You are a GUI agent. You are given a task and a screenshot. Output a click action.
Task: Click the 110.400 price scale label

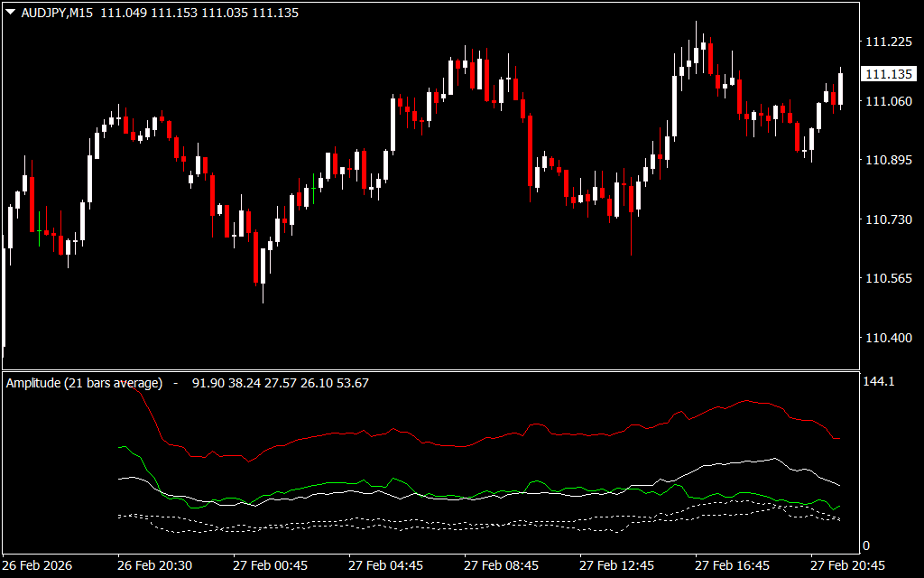887,339
